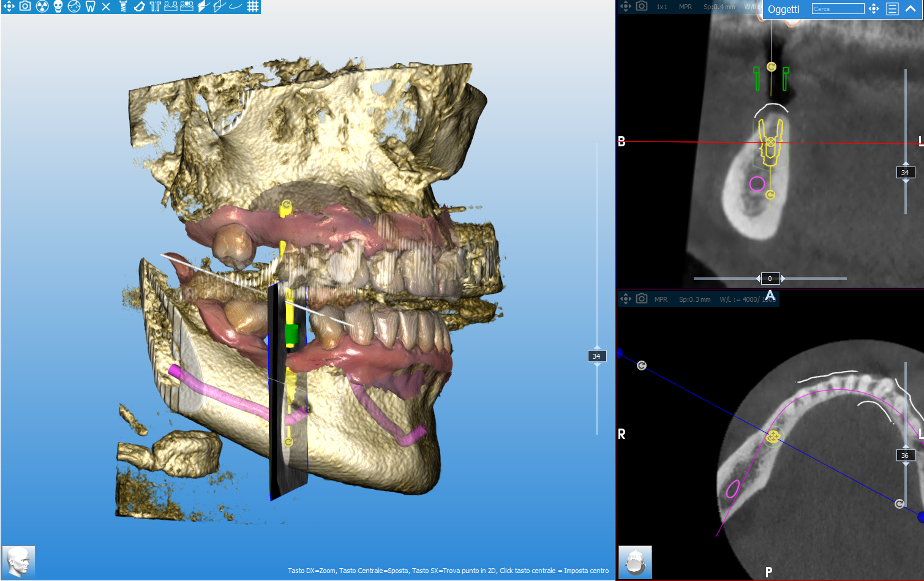Screen dimensions: 924x581
Task: Click the X icon in the 3D toolbar
Action: coord(106,7)
